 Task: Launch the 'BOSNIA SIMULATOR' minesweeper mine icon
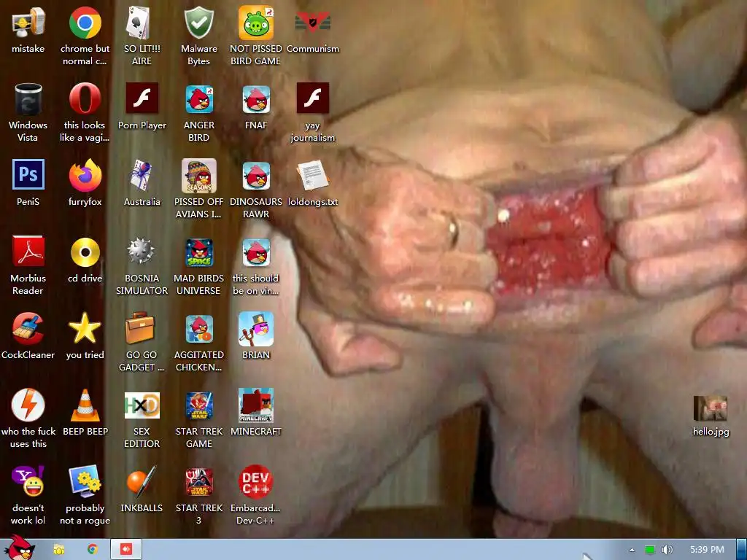(x=141, y=252)
